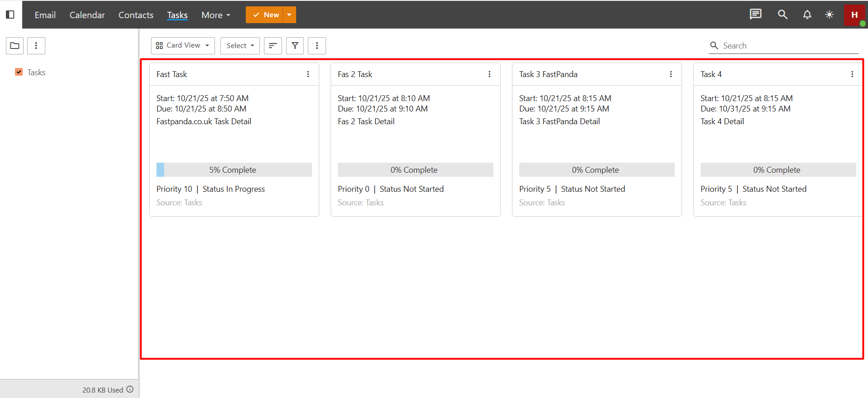868x398 pixels.
Task: Open the chat messages icon
Action: [756, 15]
